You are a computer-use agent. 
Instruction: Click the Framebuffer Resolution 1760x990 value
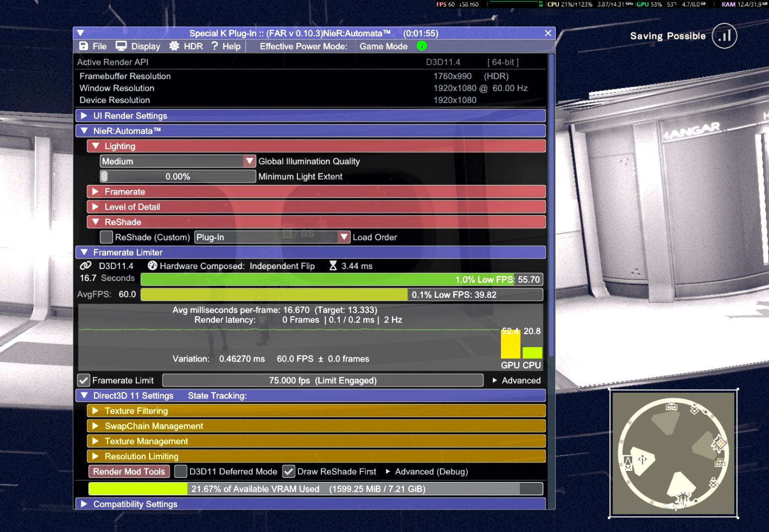click(452, 76)
